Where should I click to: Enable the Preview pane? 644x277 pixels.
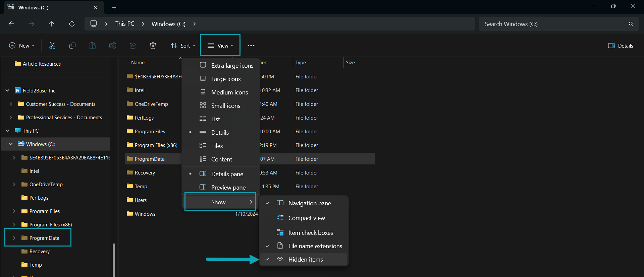[x=221, y=187]
